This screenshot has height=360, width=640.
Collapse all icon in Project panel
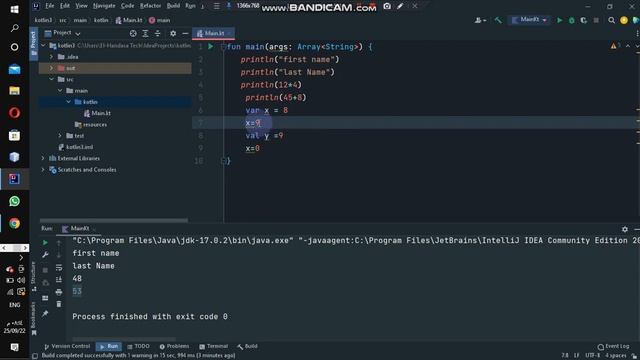click(x=158, y=33)
